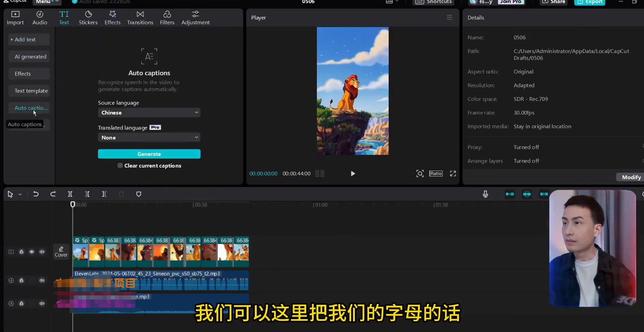Click the ElevenLabs audio track type icon

tap(11, 280)
